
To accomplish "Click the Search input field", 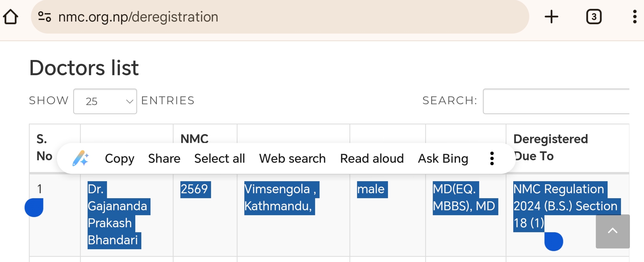I will pos(556,101).
